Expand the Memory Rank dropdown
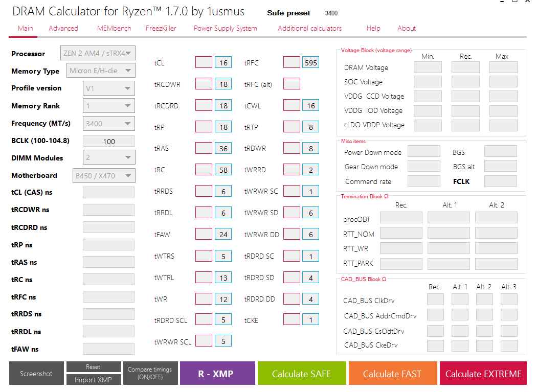 pos(109,105)
